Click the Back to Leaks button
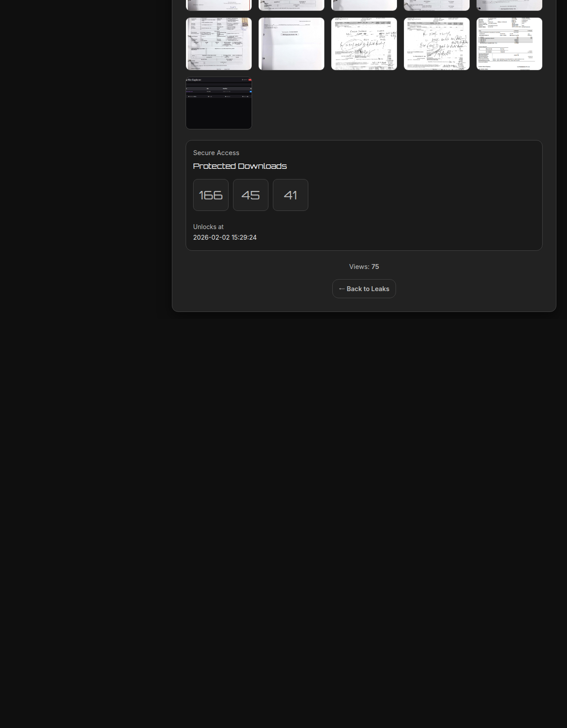The image size is (567, 728). pos(364,289)
